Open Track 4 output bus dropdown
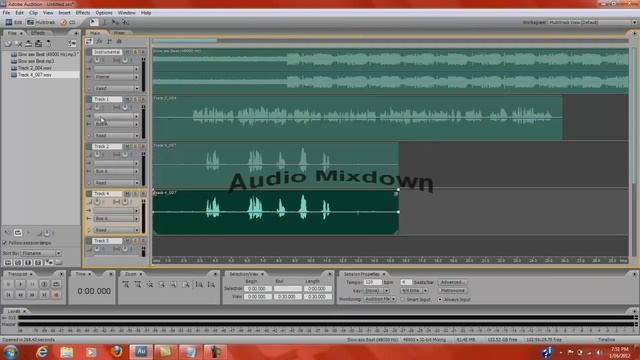 (x=117, y=218)
